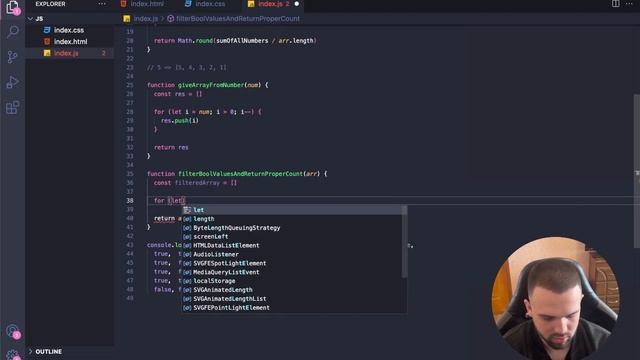This screenshot has height=360, width=640.
Task: Choose 'SVGFEPointLightElement' suggestion
Action: pos(292,308)
